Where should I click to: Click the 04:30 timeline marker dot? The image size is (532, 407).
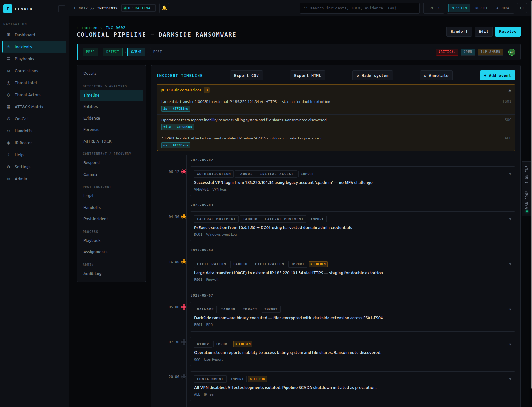tap(184, 217)
